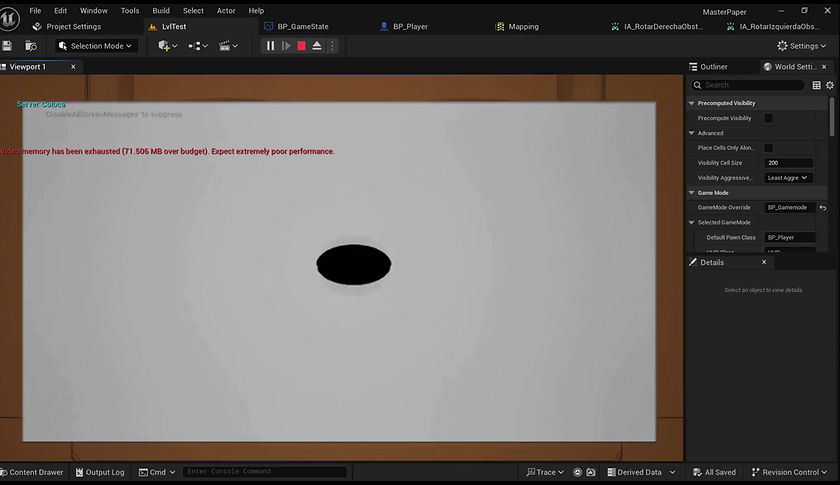The height and width of the screenshot is (485, 840).
Task: Open the Help menu
Action: pyautogui.click(x=256, y=11)
